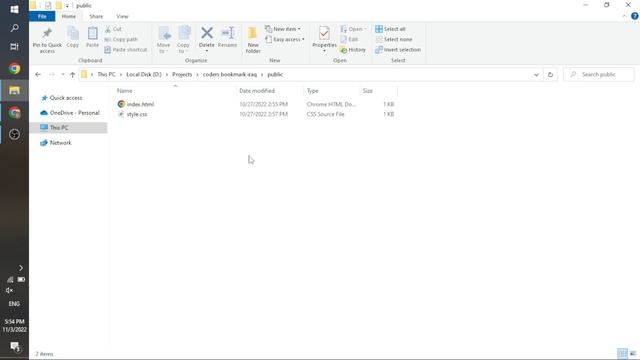Click the Cut scissors command
Screen dimensions: 640x360
[x=113, y=29]
